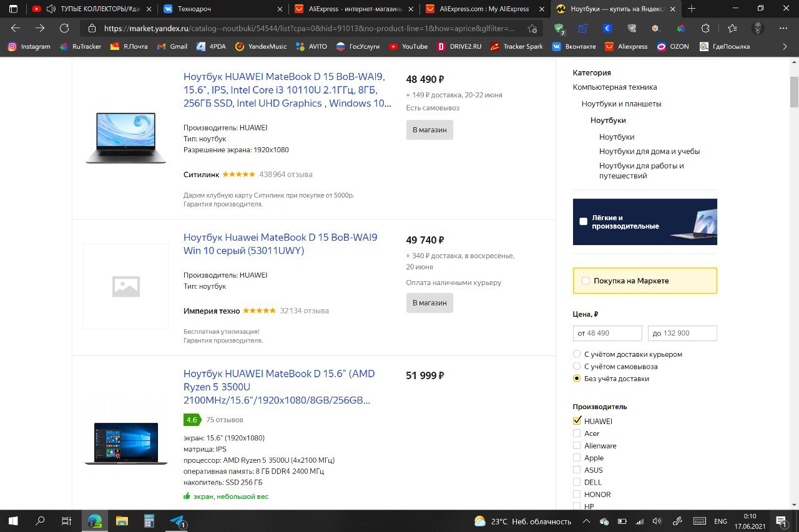The height and width of the screenshot is (532, 799).
Task: Open the 4PDA bookmark
Action: click(x=211, y=47)
